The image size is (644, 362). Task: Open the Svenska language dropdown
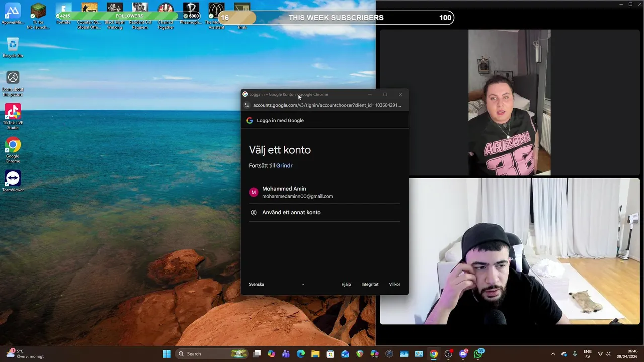[277, 284]
